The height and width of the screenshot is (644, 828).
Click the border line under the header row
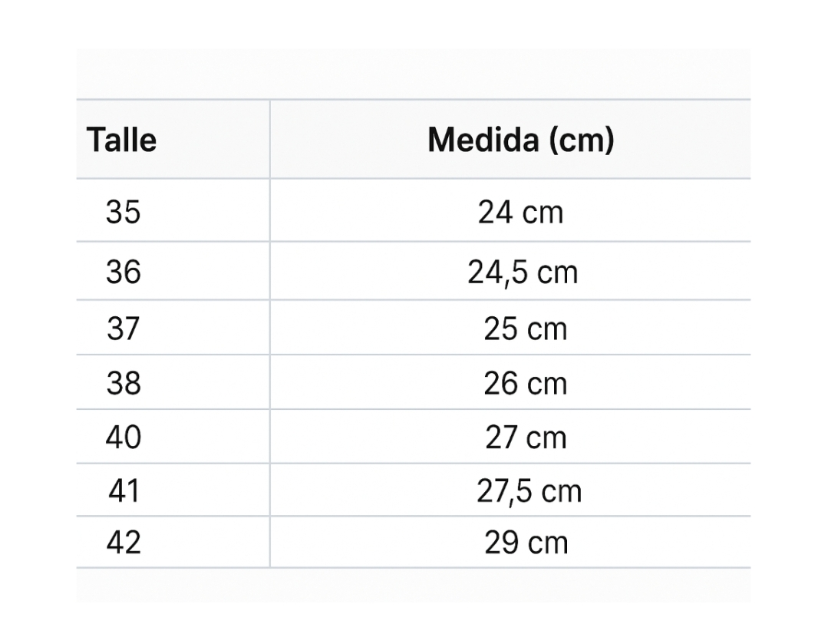(x=413, y=179)
